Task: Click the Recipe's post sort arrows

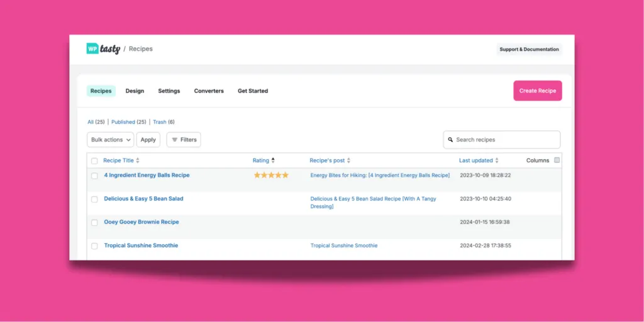Action: coord(348,160)
